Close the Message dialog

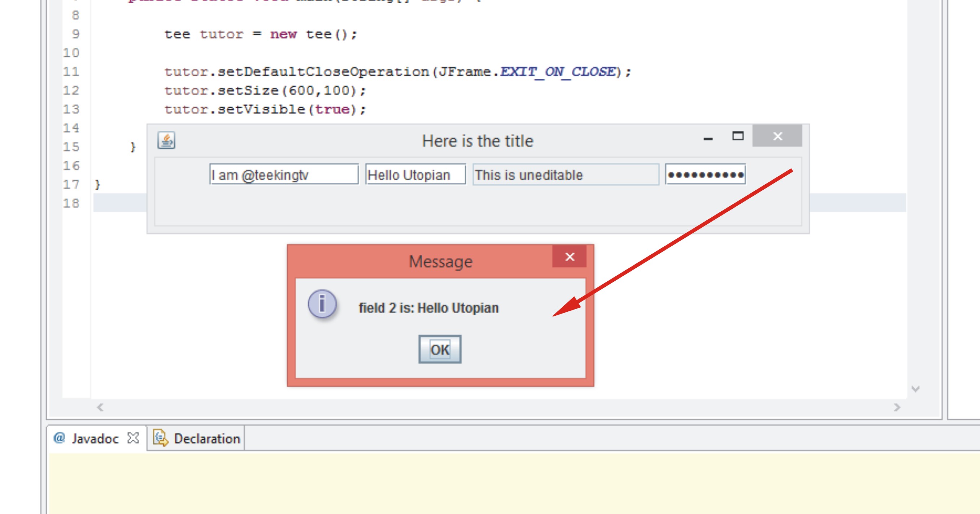pyautogui.click(x=570, y=257)
